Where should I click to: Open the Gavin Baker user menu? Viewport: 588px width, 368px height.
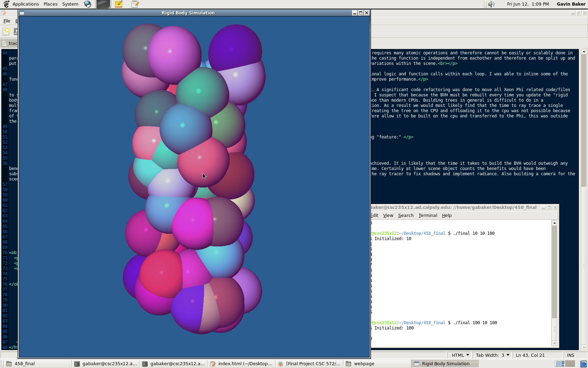[571, 4]
